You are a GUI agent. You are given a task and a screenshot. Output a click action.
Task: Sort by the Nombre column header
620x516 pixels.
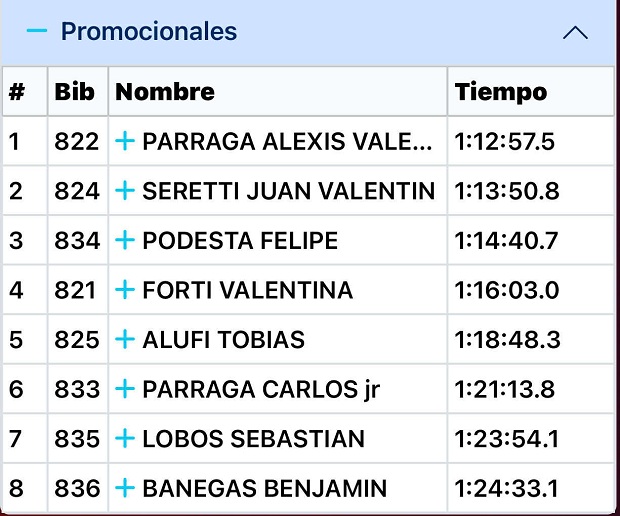[165, 92]
